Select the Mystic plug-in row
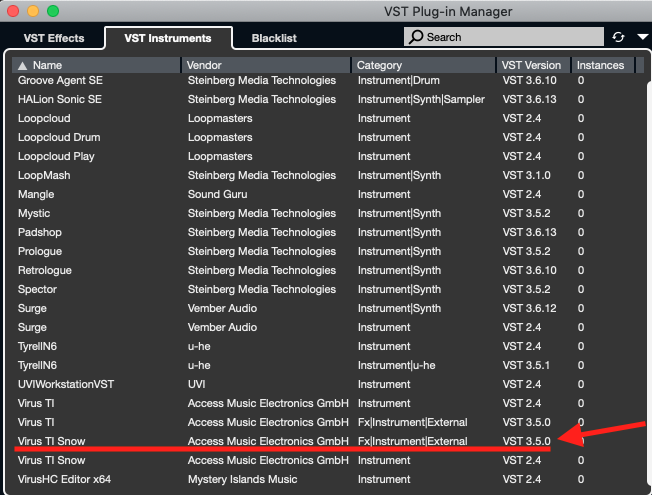The image size is (652, 495). coord(328,213)
